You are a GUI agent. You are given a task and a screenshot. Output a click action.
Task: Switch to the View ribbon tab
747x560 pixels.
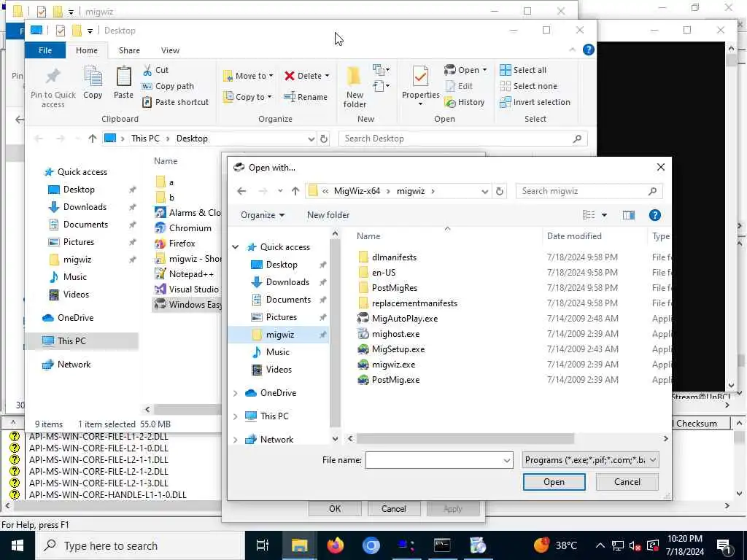(x=170, y=50)
